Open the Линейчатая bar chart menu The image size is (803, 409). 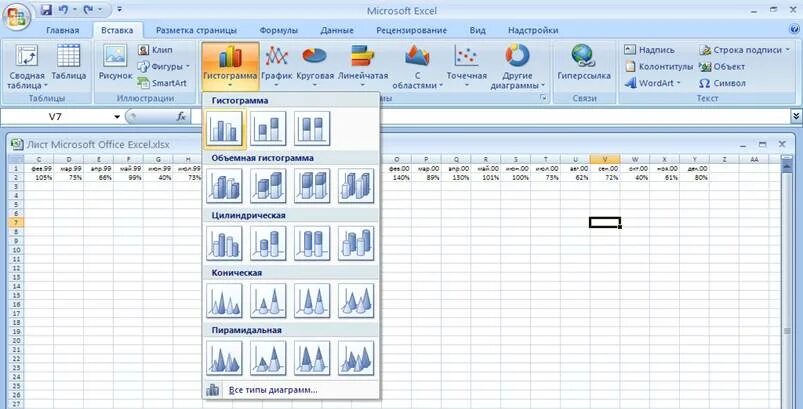[363, 67]
